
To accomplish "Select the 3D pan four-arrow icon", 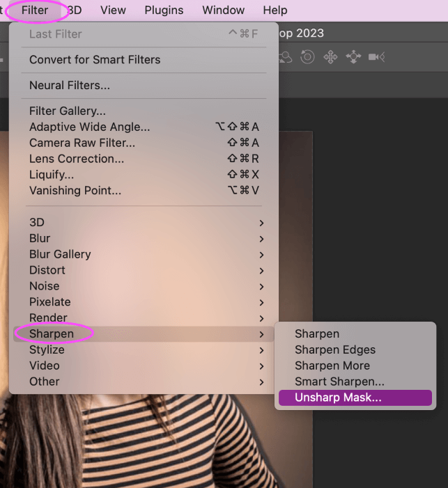I will [330, 57].
